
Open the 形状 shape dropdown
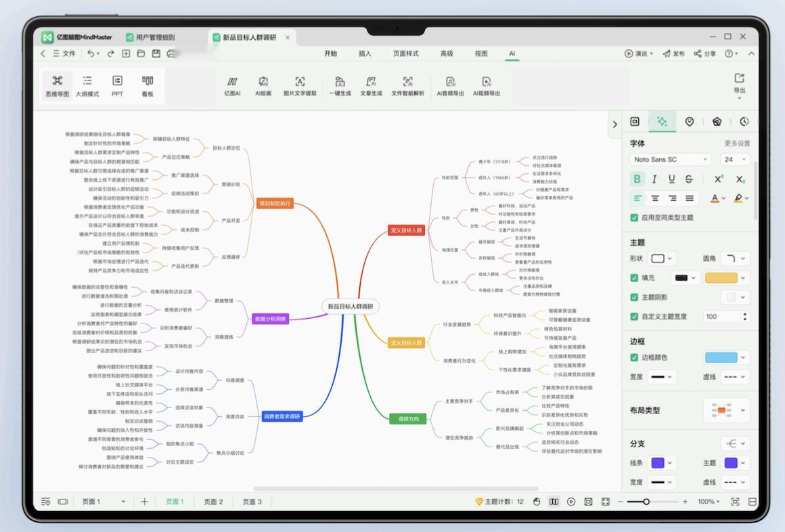[x=662, y=259]
